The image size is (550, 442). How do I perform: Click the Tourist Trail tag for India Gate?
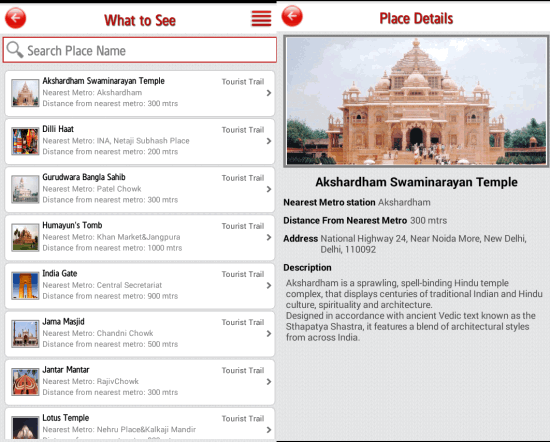tap(243, 274)
